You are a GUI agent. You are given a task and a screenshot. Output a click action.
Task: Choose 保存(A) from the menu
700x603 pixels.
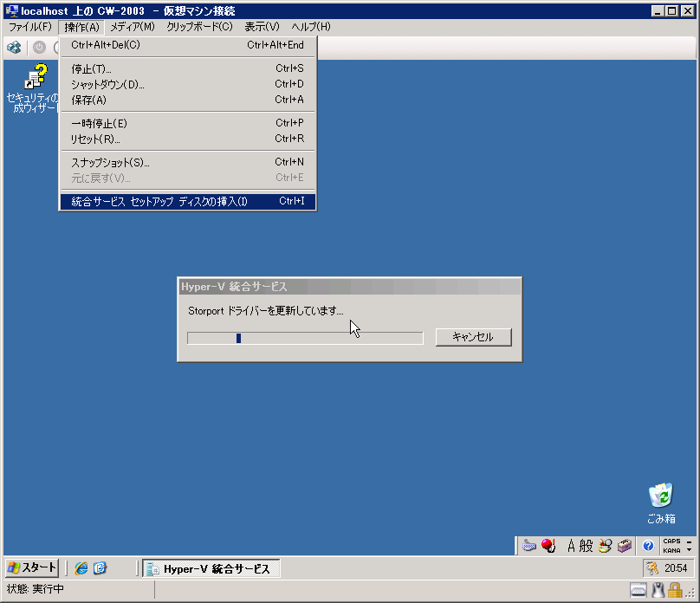tap(188, 100)
